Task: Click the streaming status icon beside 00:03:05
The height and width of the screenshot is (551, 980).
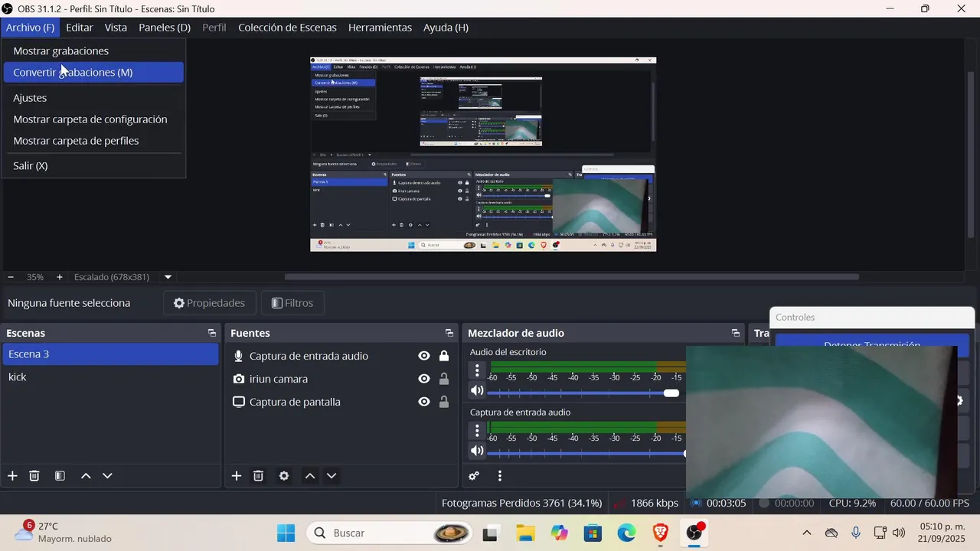Action: [696, 504]
